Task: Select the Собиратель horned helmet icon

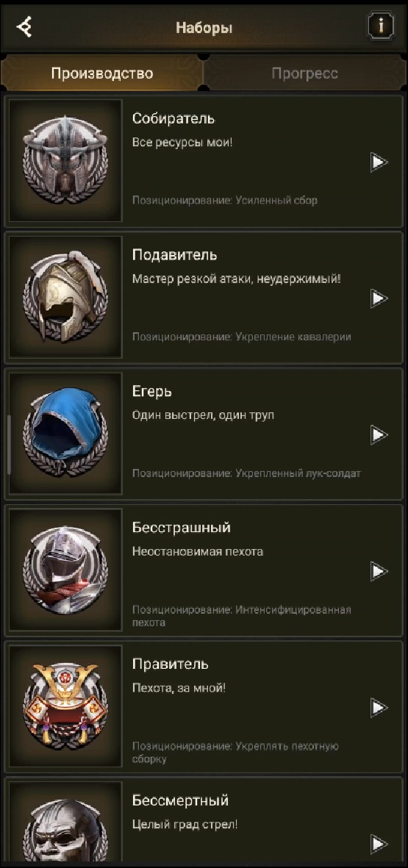Action: point(65,160)
